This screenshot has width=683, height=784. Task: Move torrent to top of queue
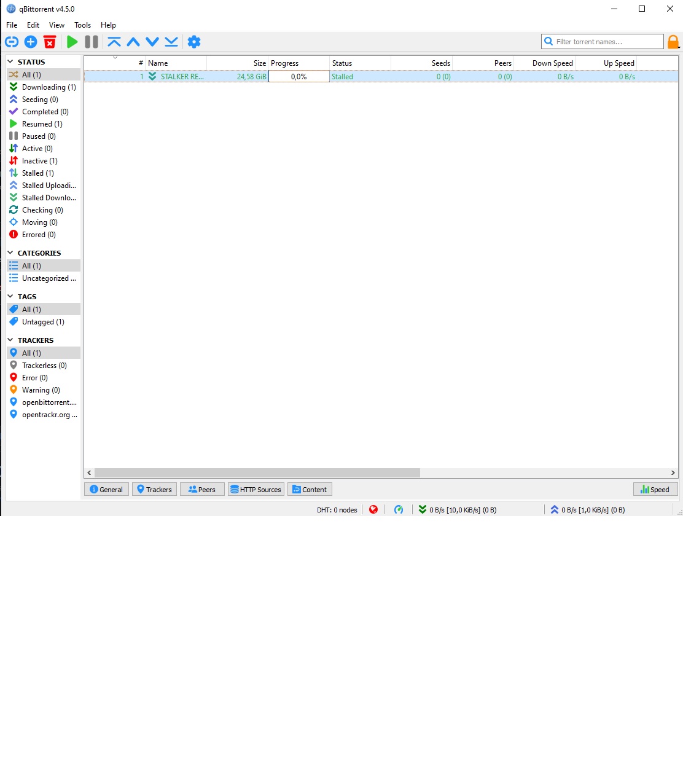pos(114,42)
